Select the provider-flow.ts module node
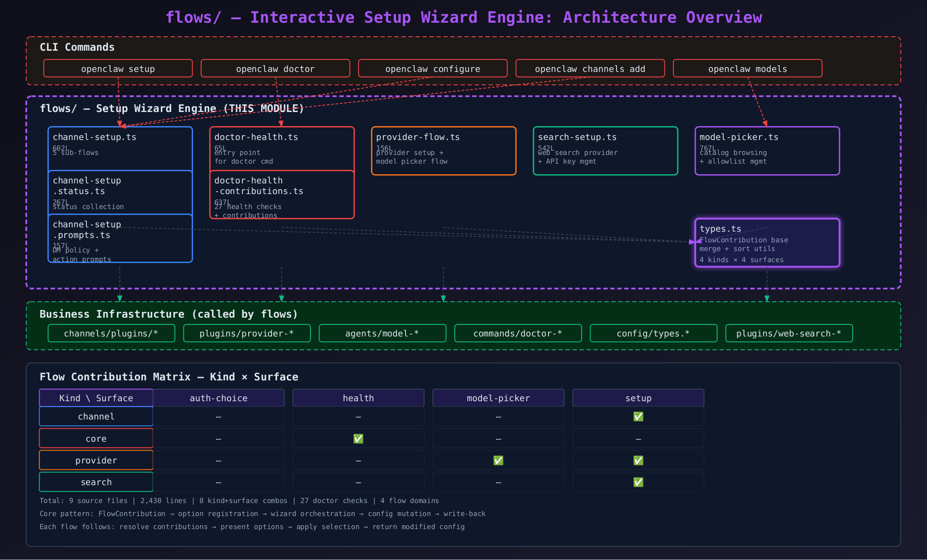Viewport: 927px width, 560px height. (444, 151)
